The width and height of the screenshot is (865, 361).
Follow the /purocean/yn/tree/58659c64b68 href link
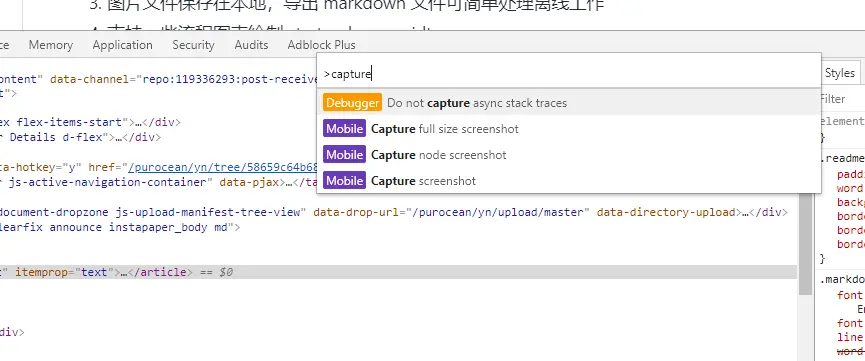click(222, 167)
